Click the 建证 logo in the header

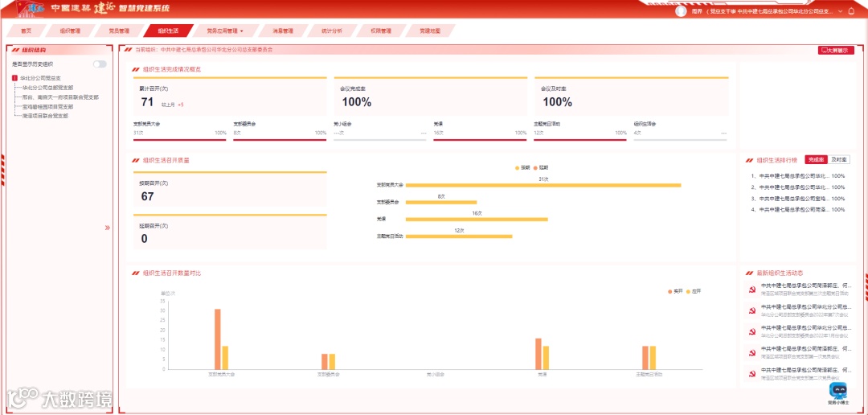[104, 8]
